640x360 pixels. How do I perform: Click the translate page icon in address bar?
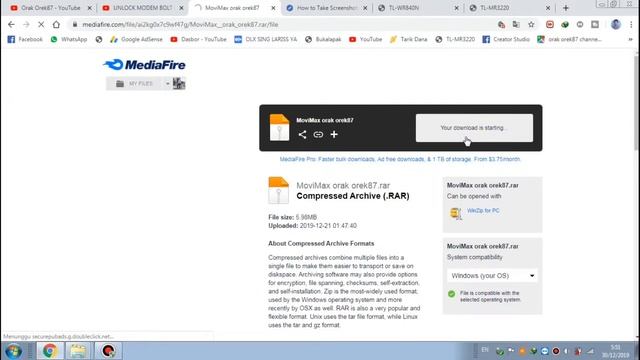pos(516,24)
